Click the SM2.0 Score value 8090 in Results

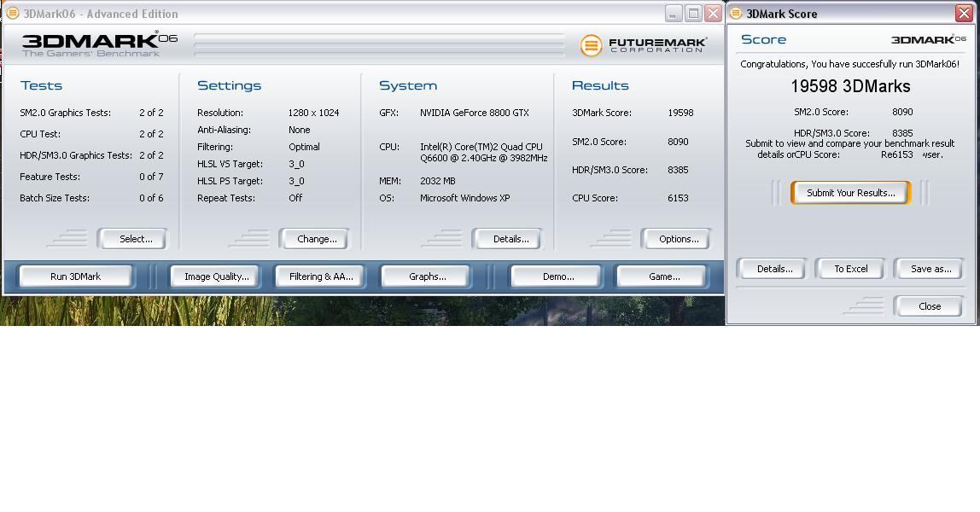point(678,142)
